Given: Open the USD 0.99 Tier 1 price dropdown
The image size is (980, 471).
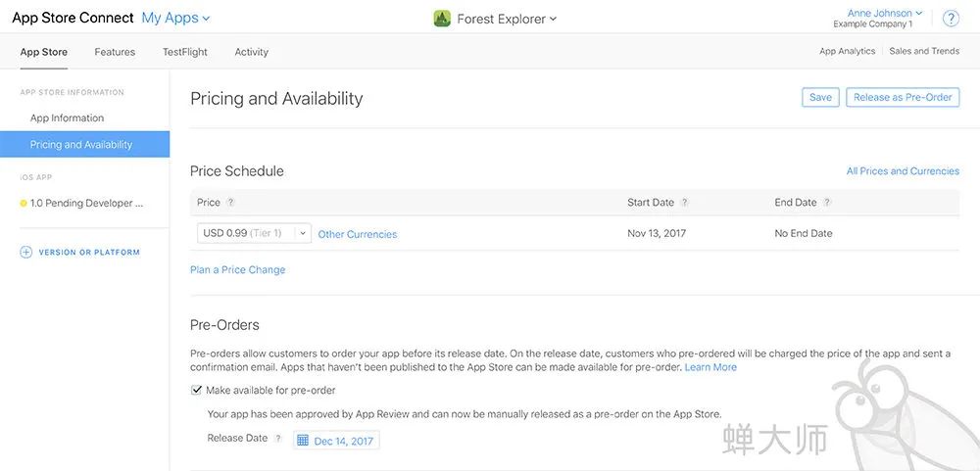Looking at the screenshot, I should point(254,233).
